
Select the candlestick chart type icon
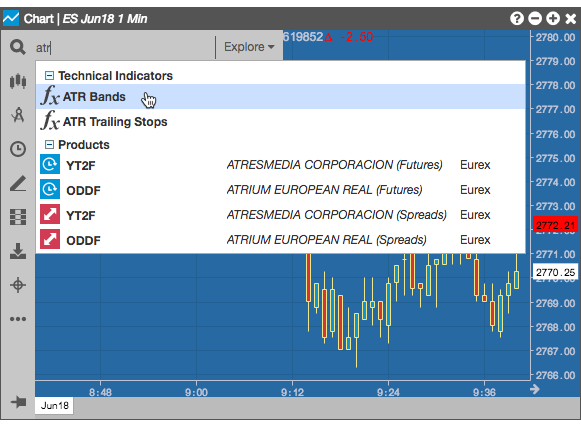pyautogui.click(x=18, y=81)
